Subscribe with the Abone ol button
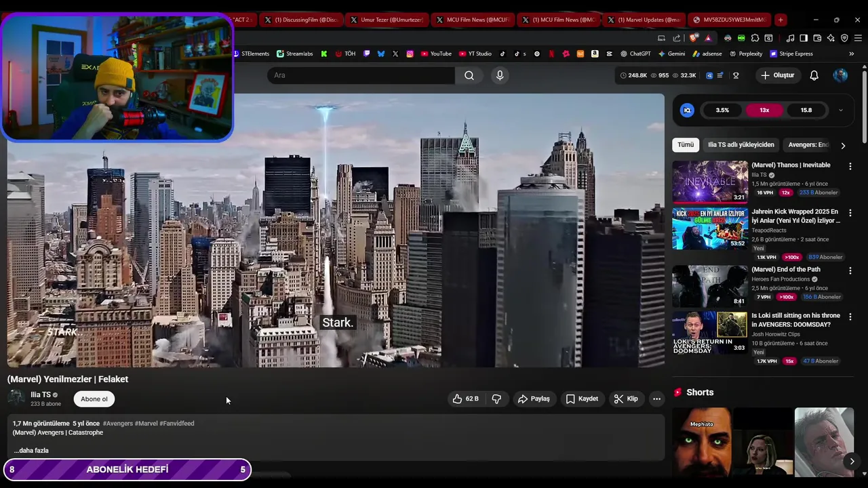The image size is (868, 488). coord(94,399)
